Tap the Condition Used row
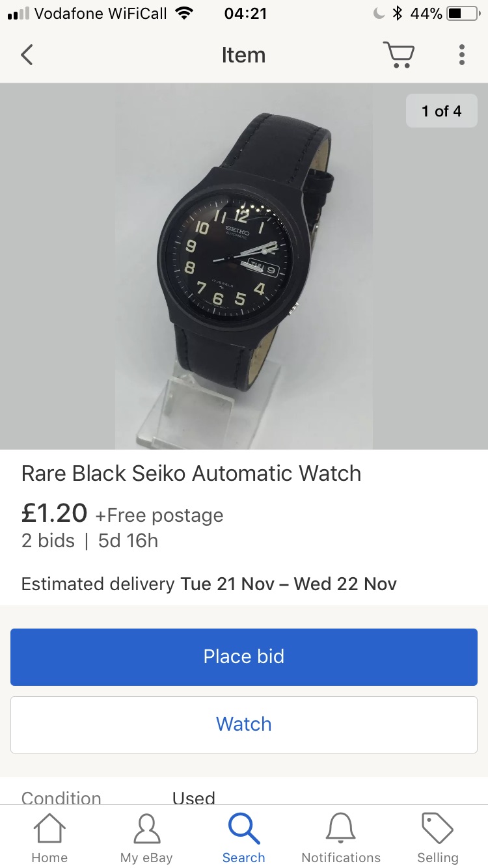 244,798
